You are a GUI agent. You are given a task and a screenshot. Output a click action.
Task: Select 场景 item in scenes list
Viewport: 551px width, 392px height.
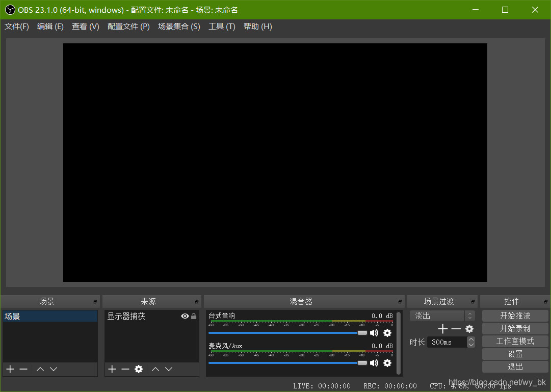click(50, 316)
